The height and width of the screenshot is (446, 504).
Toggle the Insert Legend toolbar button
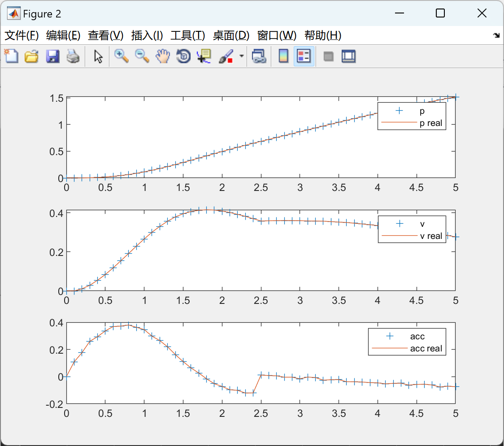(304, 56)
